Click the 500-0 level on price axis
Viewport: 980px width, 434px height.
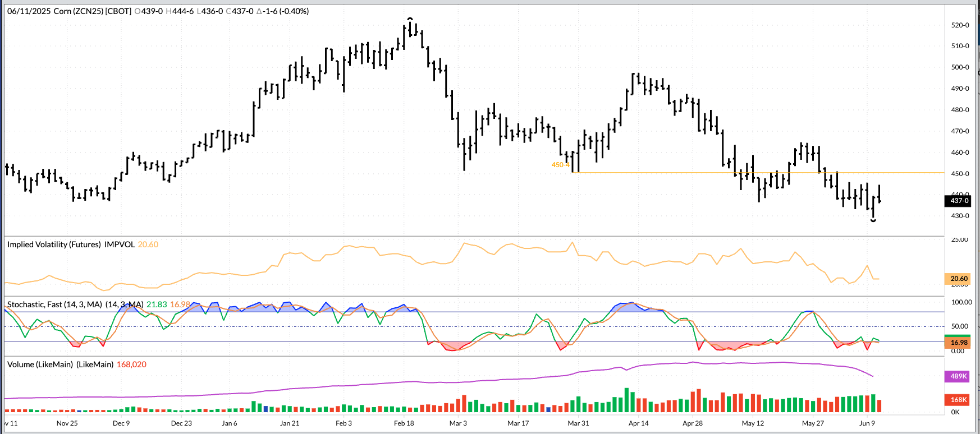click(960, 67)
